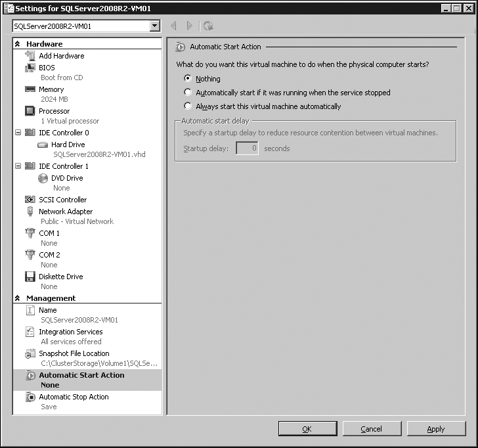Select the DVD Drive disc icon

point(43,178)
